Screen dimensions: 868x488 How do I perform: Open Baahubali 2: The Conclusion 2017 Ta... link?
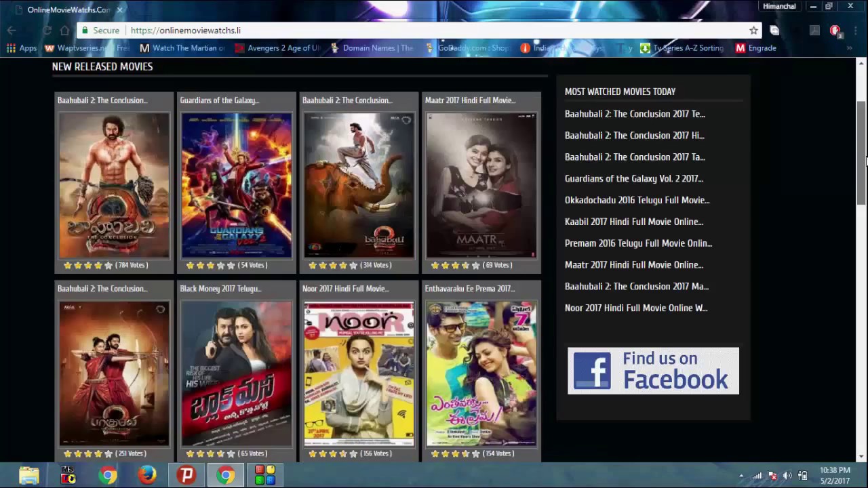[x=635, y=157]
